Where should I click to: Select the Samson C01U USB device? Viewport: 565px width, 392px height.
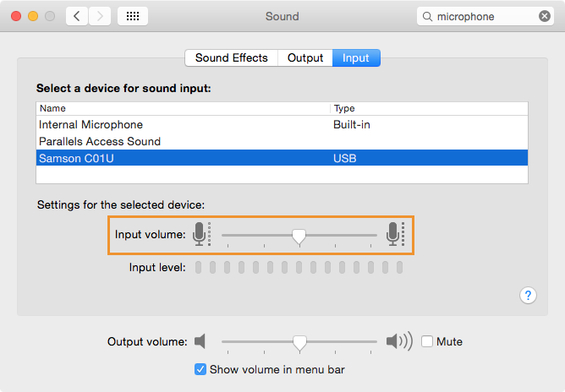[282, 158]
